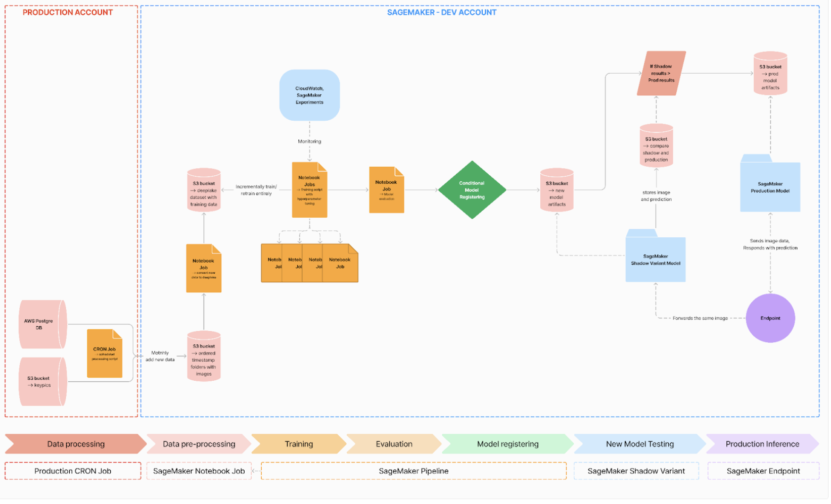Click the Production CRON Job label box
The width and height of the screenshot is (831, 504).
point(73,472)
